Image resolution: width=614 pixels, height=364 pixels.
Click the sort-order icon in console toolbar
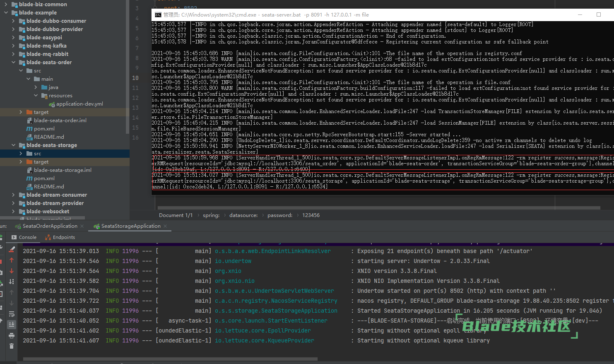pos(12,282)
